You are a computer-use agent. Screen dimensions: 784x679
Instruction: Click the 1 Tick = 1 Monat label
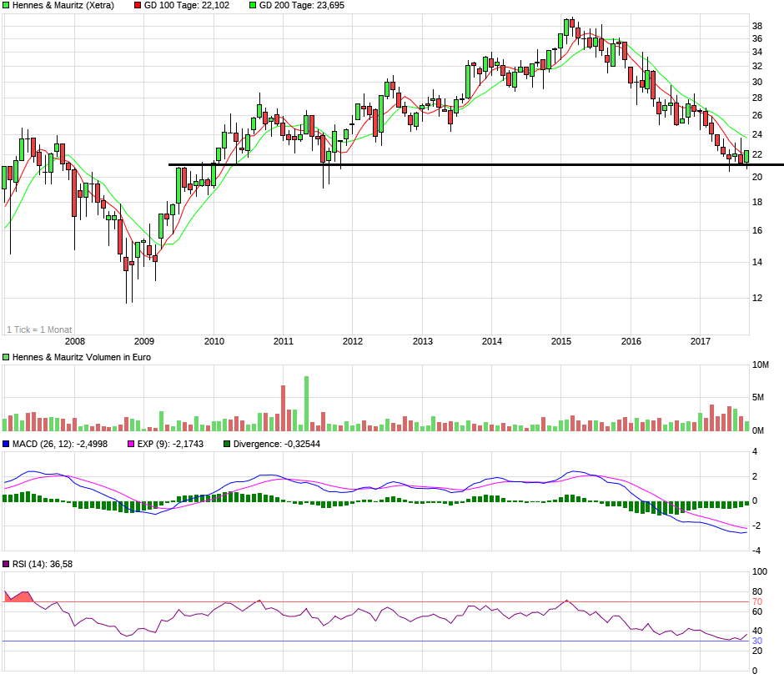[x=40, y=329]
